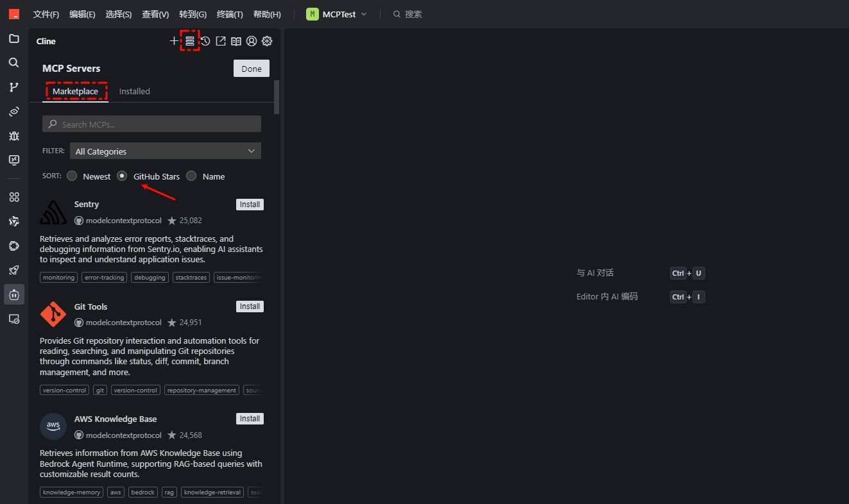Click the eye preview icon in sidebar
849x504 pixels.
[14, 112]
